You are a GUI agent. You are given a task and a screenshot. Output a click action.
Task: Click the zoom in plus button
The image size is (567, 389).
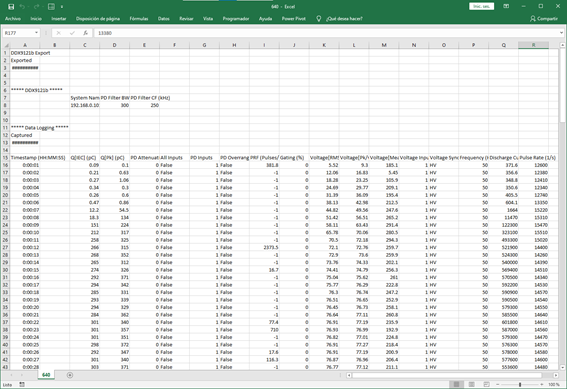(542, 384)
